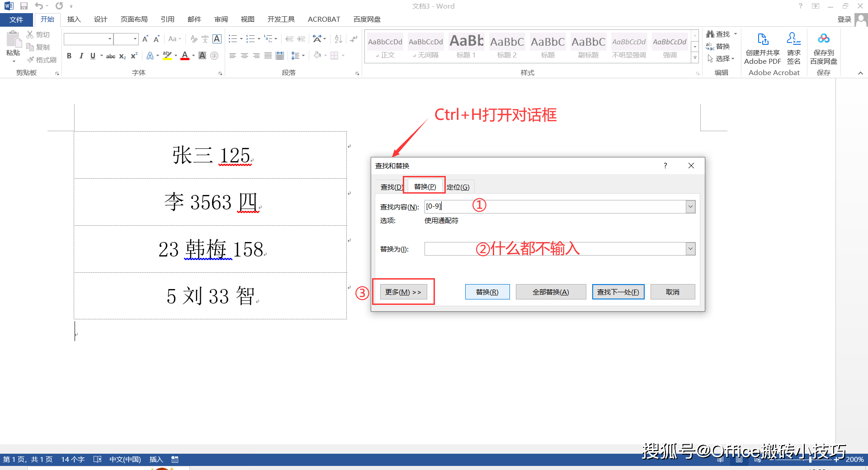This screenshot has width=868, height=470.
Task: Collapse the ribbon arrow
Action: pos(860,73)
